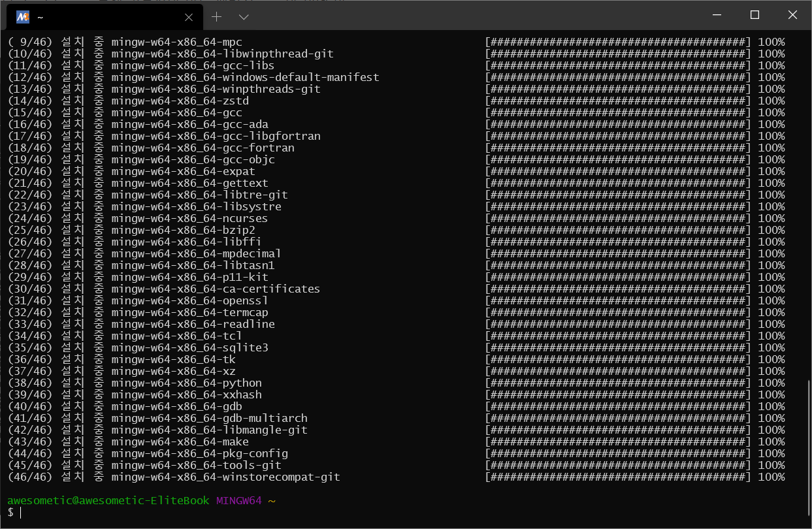This screenshot has height=529, width=812.
Task: Click mingw-w64-x86_64-gcc-fortran text
Action: click(x=203, y=148)
